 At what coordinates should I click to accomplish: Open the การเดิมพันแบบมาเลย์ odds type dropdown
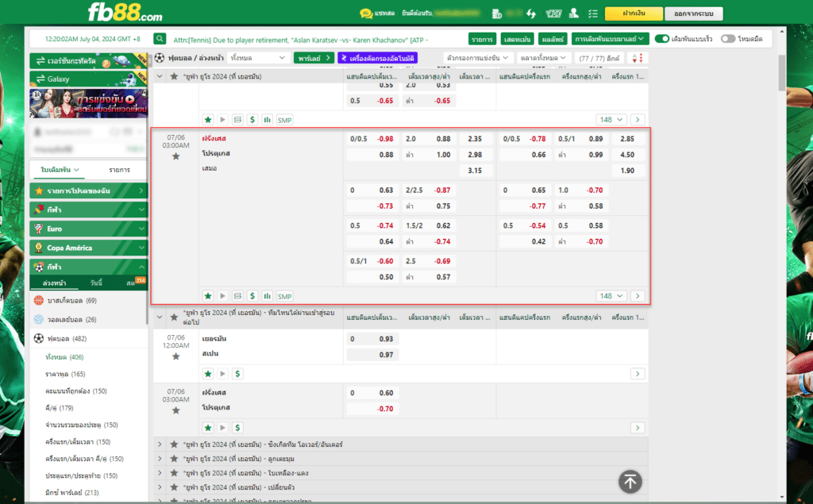click(x=610, y=39)
